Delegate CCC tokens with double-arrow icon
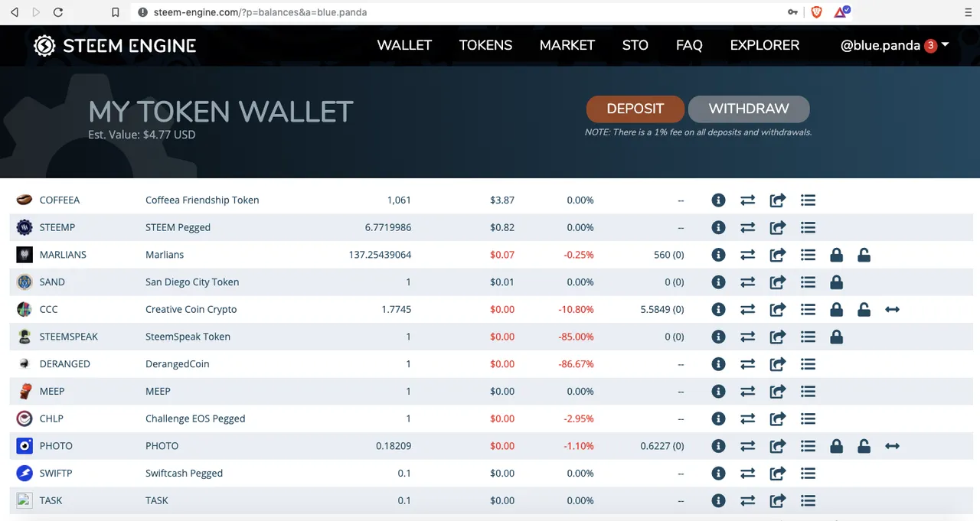This screenshot has height=521, width=980. 892,310
